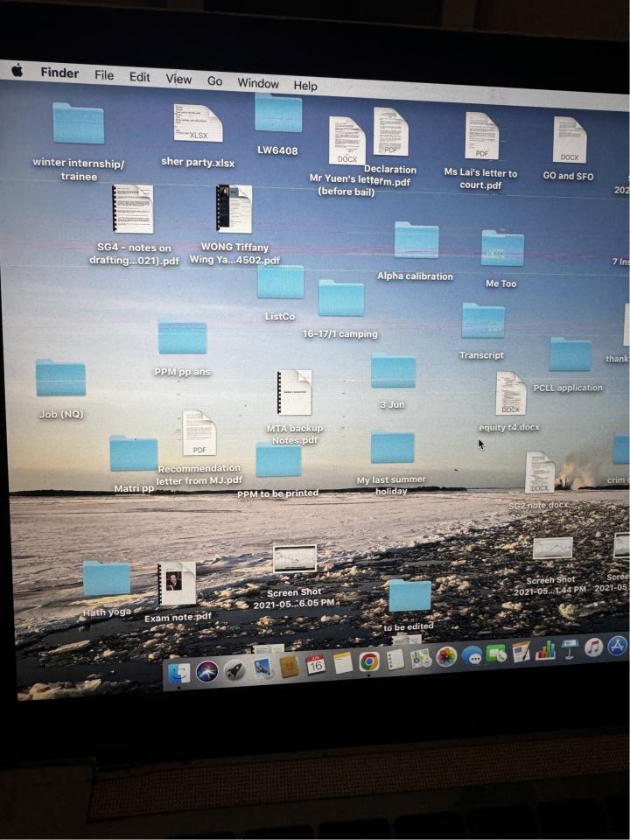Open Preview app in the Dock

point(262,668)
